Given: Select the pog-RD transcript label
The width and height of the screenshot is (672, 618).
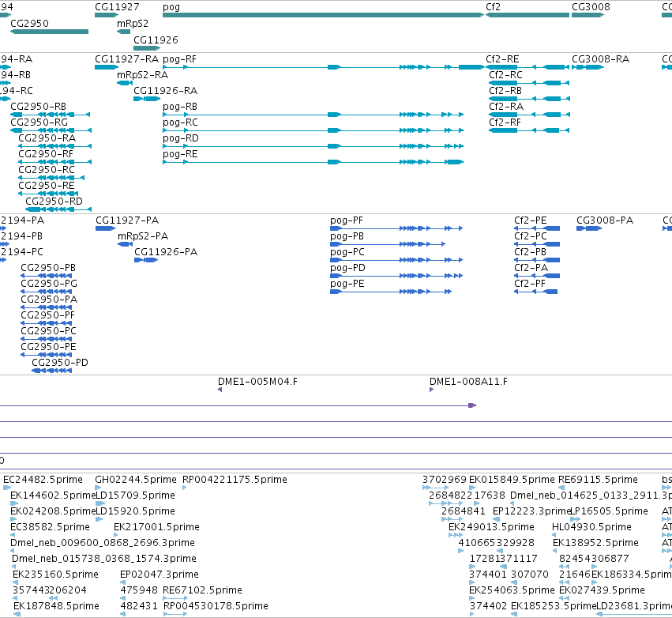Looking at the screenshot, I should 181,138.
